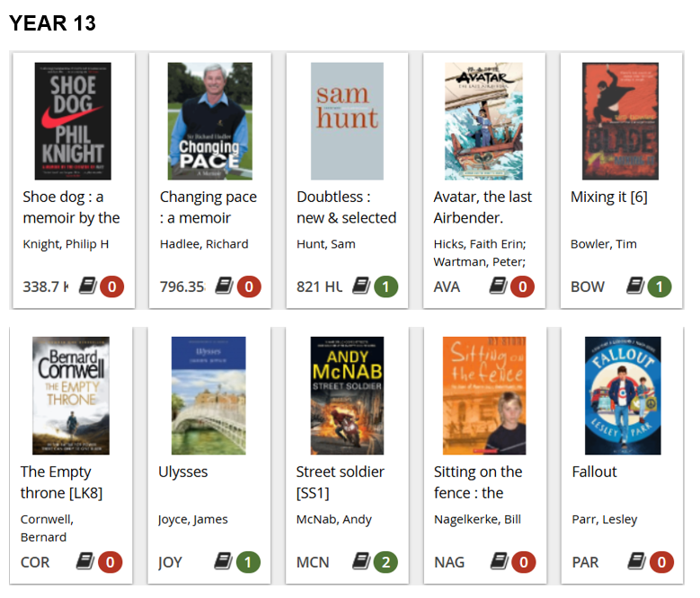
Task: Open the Fallout cover image
Action: pos(623,396)
